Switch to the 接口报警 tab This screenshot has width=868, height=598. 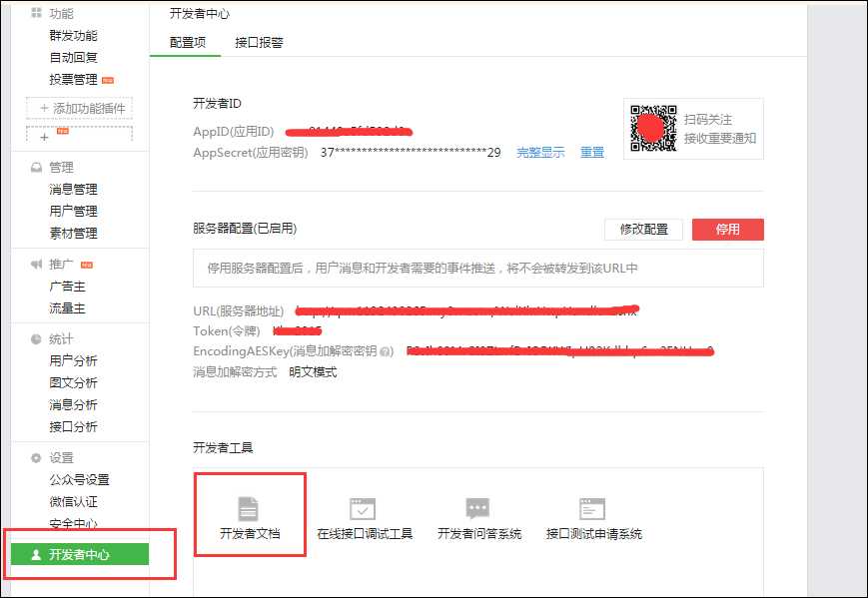click(259, 43)
